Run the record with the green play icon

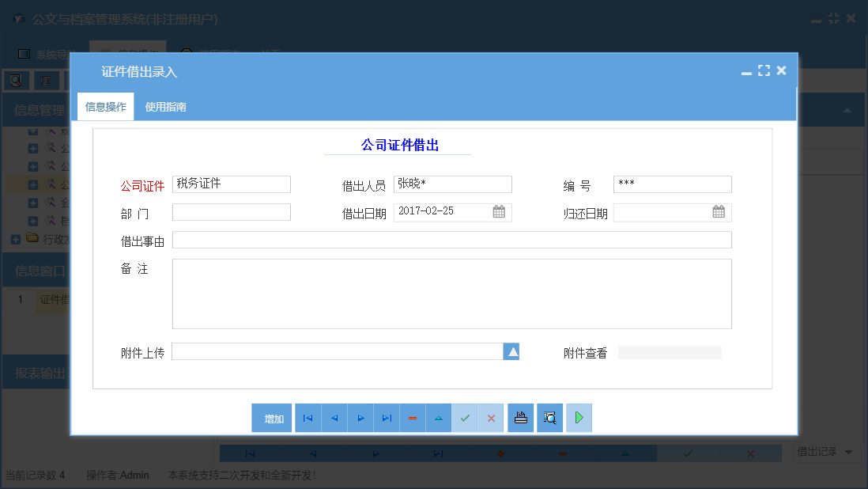point(579,418)
